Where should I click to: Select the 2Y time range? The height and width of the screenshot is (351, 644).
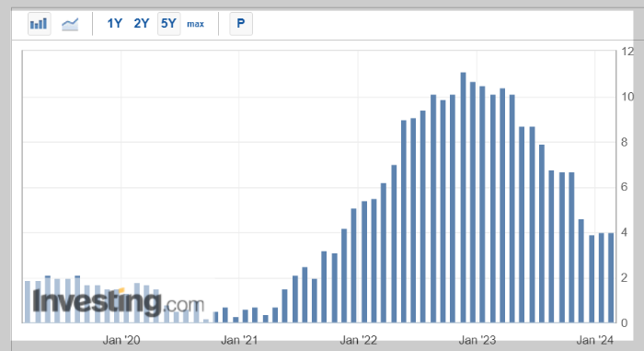point(142,23)
